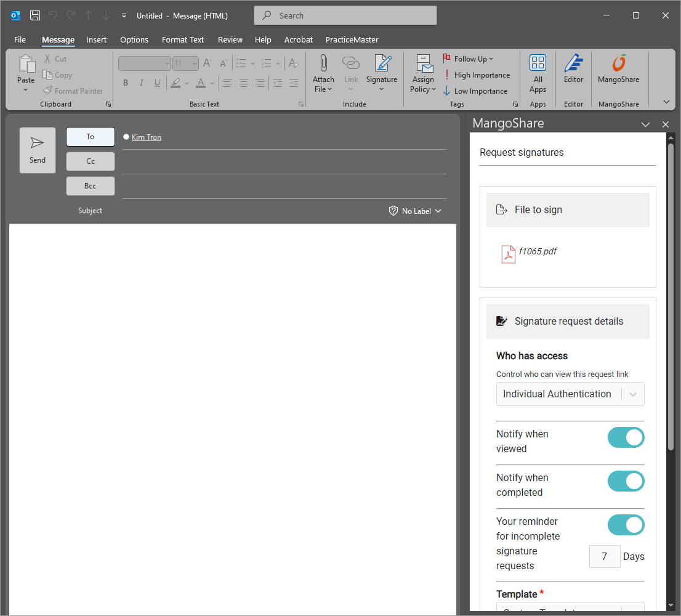
Task: Switch to the Insert ribbon tab
Action: pyautogui.click(x=97, y=39)
